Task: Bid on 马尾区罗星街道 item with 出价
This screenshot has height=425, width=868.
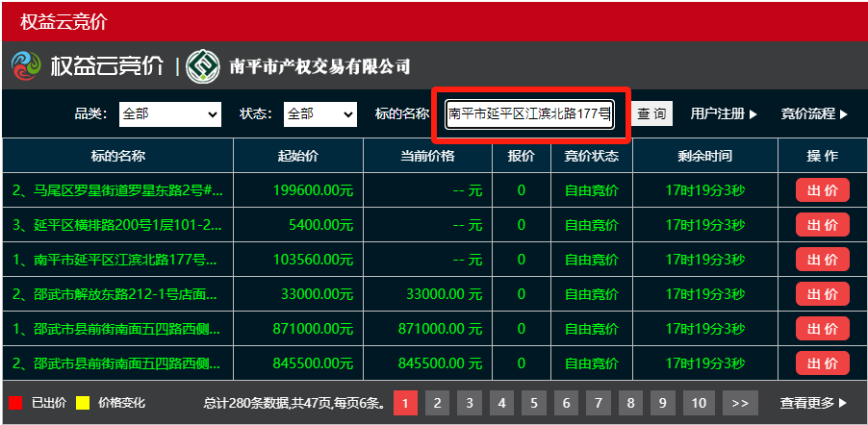Action: [x=822, y=190]
